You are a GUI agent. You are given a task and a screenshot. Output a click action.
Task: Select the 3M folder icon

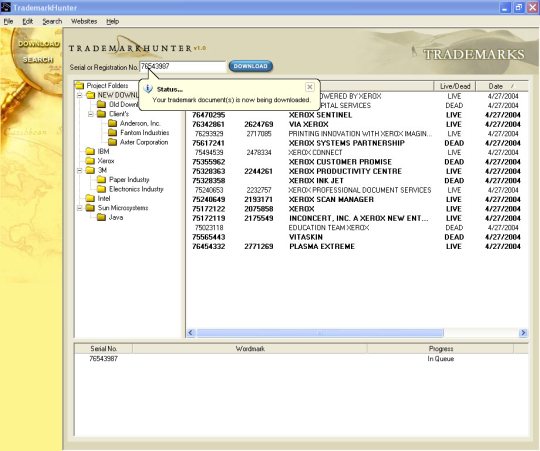91,170
